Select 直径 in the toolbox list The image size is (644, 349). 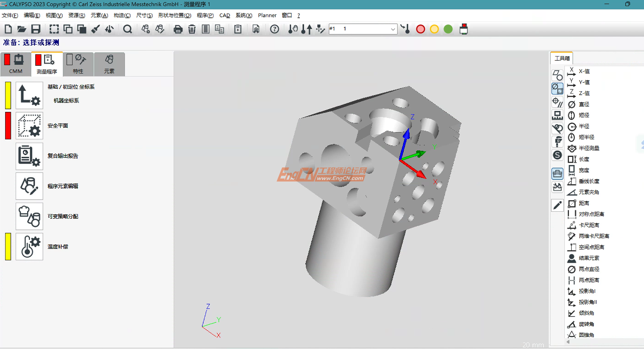584,104
